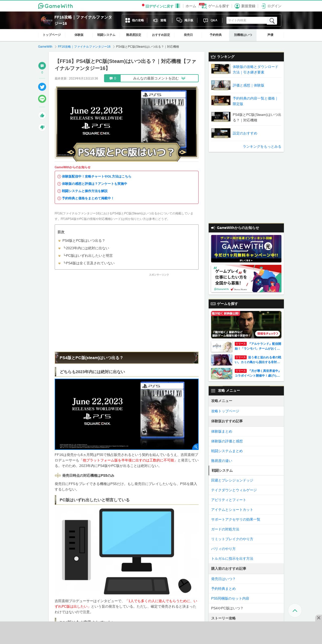This screenshot has height=644, width=322.
Task: Click the comment count button showing 0
Action: (x=112, y=78)
